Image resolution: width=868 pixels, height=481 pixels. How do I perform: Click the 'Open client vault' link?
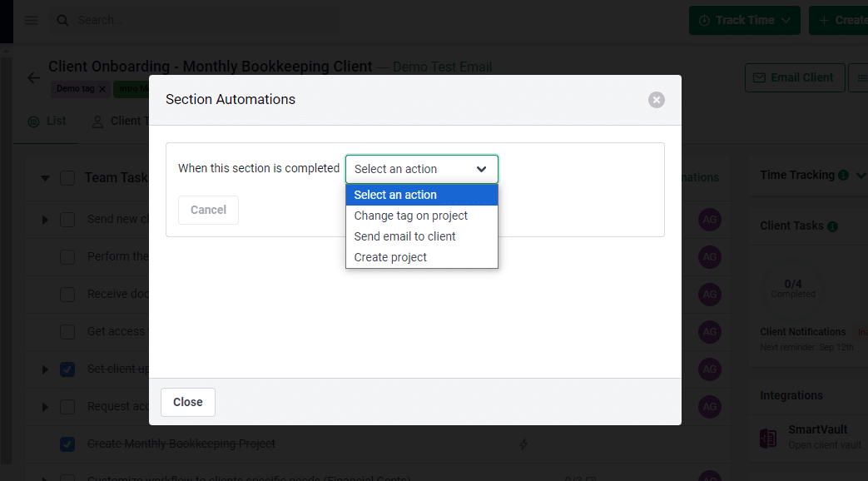coord(825,445)
